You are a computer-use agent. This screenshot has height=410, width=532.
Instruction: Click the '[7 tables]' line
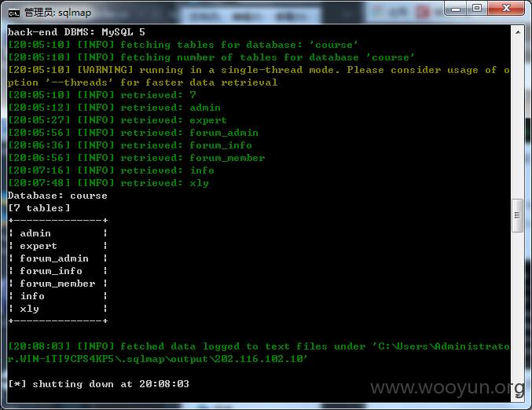tap(39, 208)
